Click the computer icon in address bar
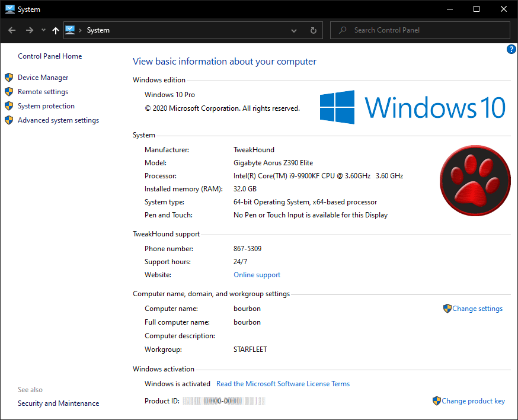This screenshot has width=518, height=420. point(71,30)
